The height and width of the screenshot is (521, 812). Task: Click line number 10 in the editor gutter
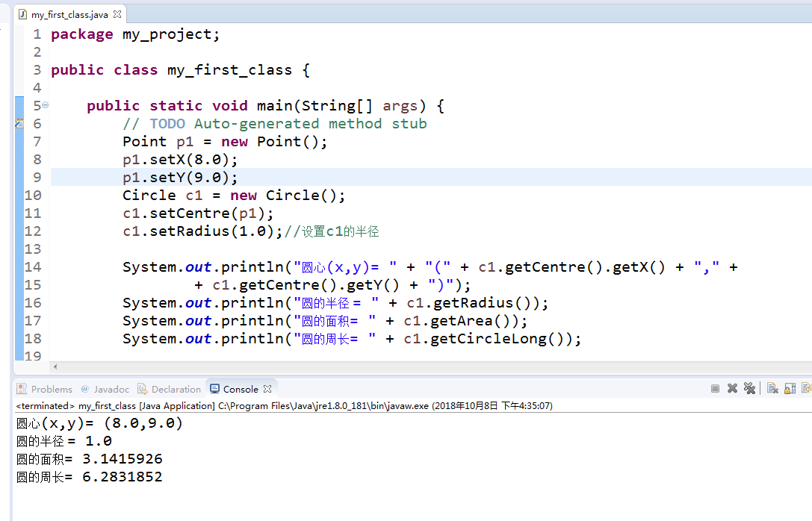33,196
